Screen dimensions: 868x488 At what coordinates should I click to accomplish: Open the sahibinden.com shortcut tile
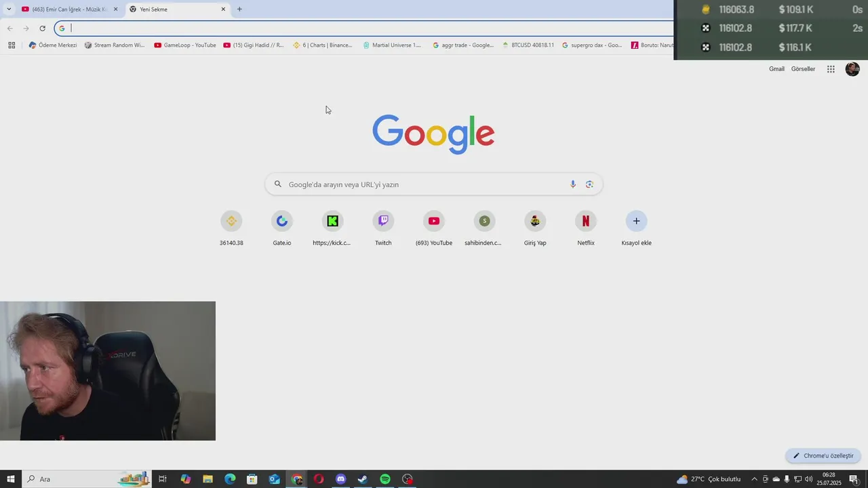484,228
